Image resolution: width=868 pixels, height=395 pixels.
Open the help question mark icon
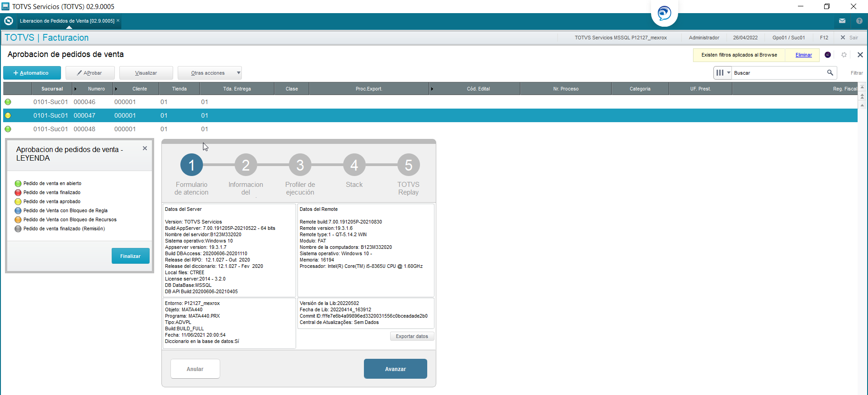(x=859, y=21)
